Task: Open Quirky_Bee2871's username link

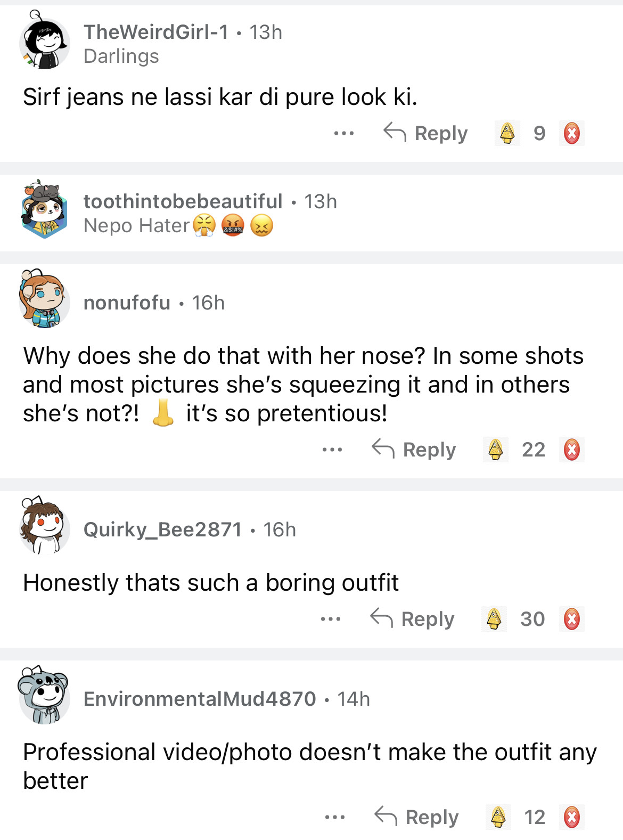Action: [x=162, y=529]
